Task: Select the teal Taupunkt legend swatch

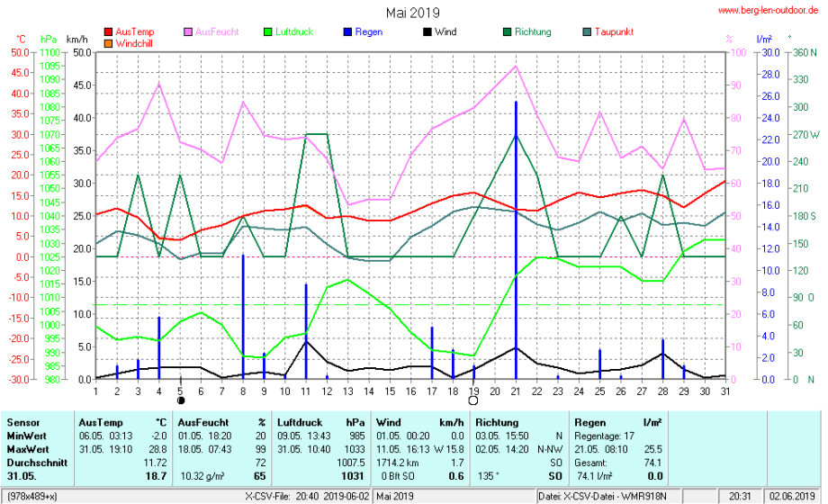Action: [586, 31]
